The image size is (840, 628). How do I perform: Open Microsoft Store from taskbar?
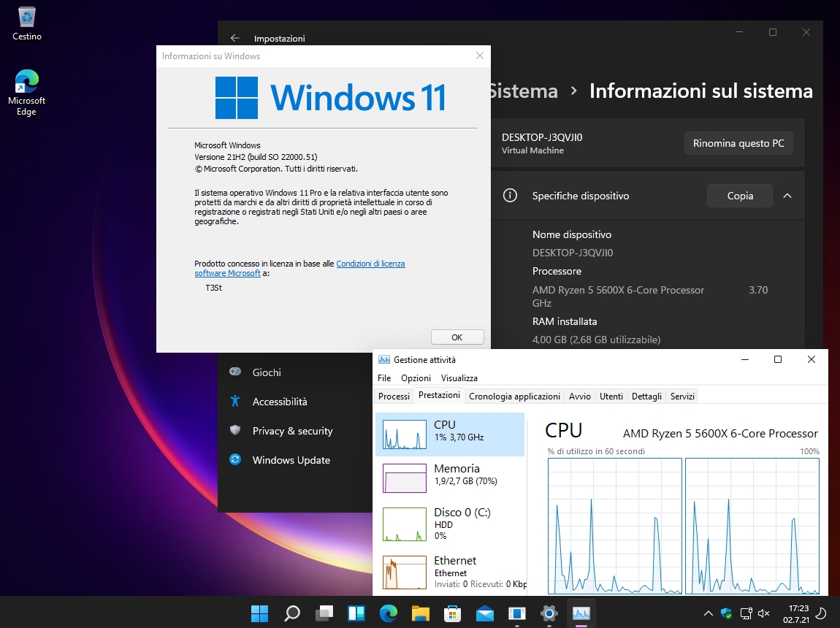pyautogui.click(x=453, y=613)
